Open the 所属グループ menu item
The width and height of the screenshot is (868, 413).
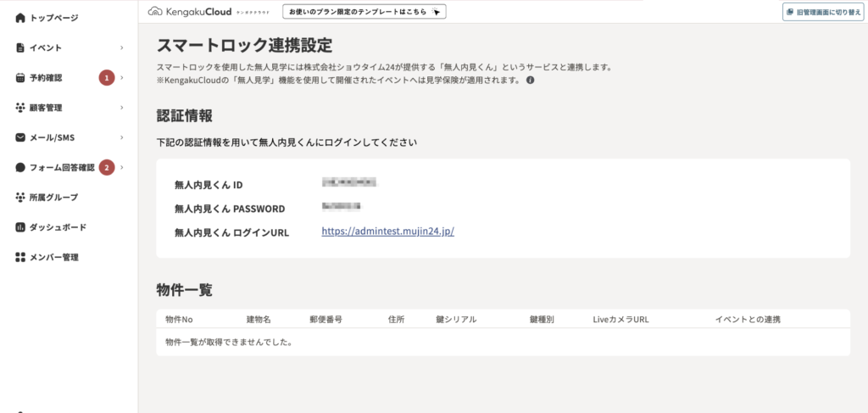53,198
